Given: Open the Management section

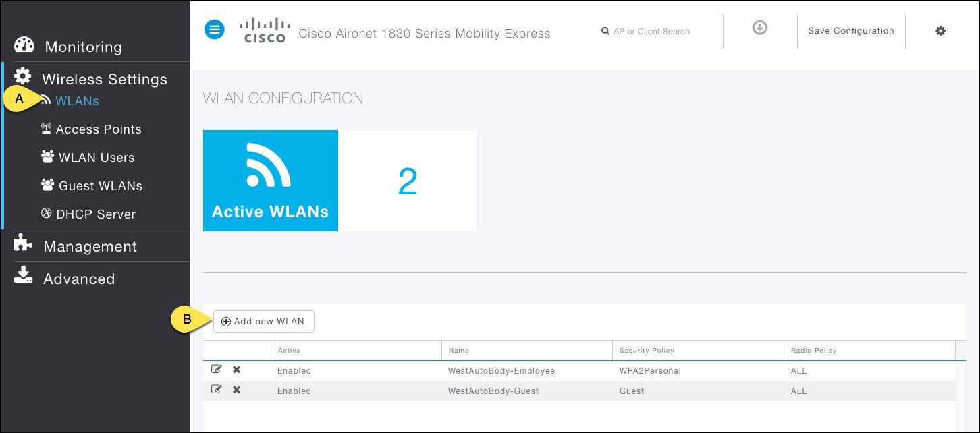Looking at the screenshot, I should 90,246.
